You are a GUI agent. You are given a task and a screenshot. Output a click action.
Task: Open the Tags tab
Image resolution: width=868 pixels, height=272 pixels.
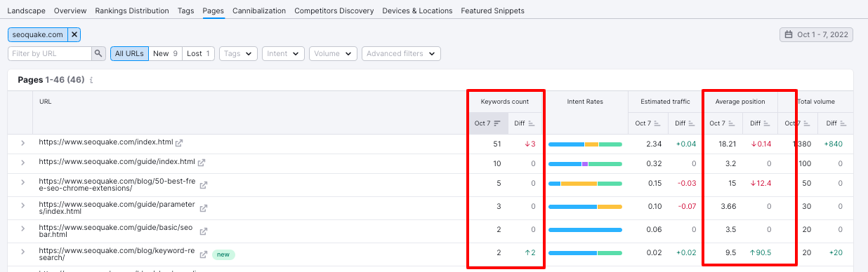[186, 11]
